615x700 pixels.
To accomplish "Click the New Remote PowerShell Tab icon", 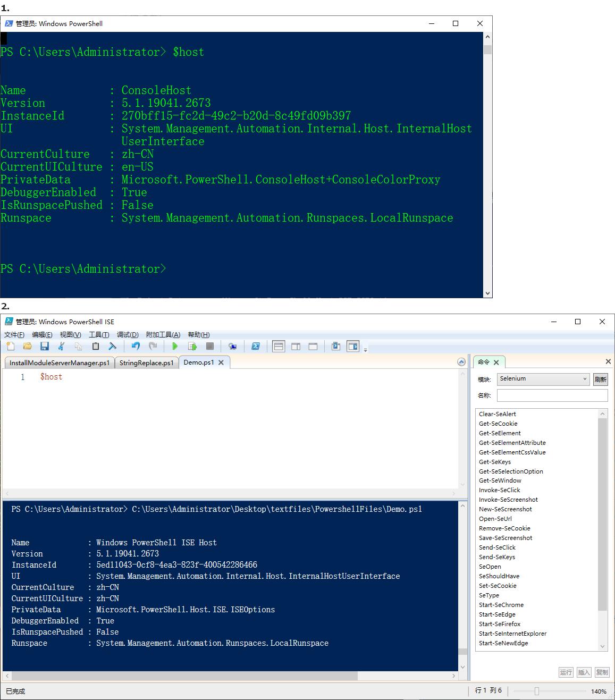I will click(x=232, y=347).
